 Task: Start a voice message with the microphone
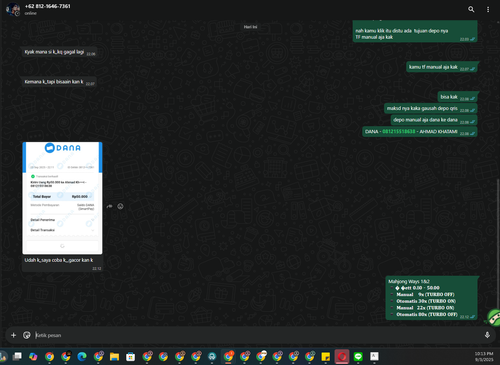(x=487, y=335)
